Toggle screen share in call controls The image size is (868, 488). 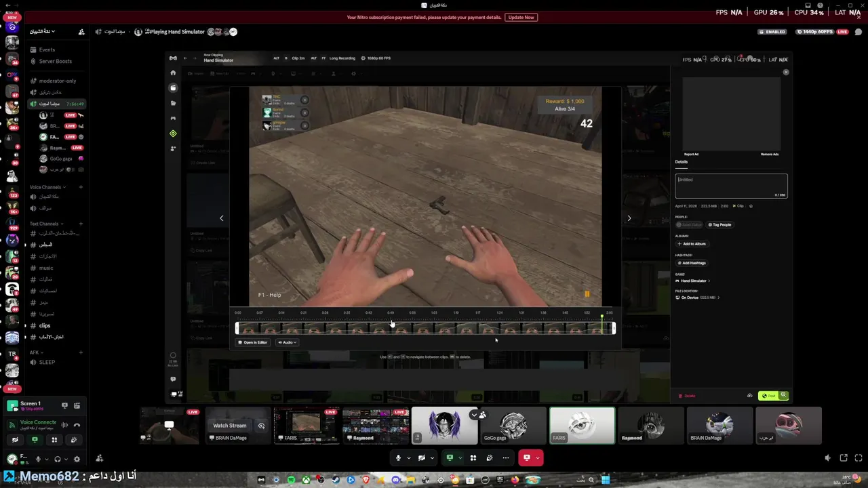(x=449, y=457)
